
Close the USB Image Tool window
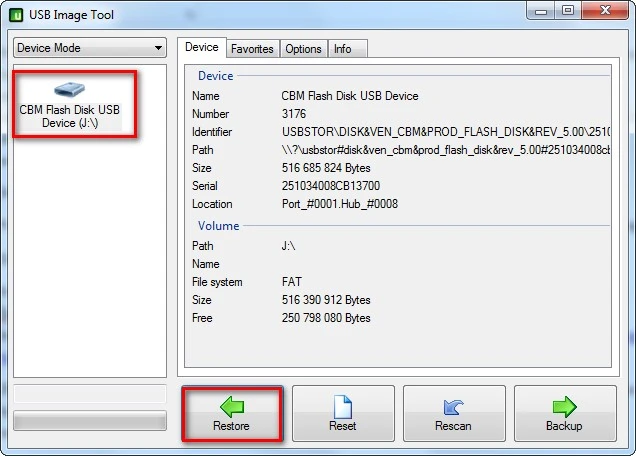click(x=605, y=11)
